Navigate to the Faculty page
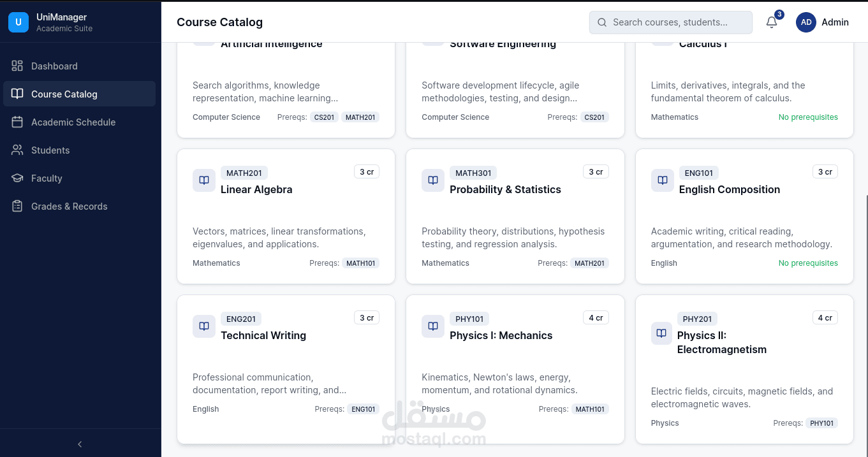The width and height of the screenshot is (868, 457). [x=47, y=178]
